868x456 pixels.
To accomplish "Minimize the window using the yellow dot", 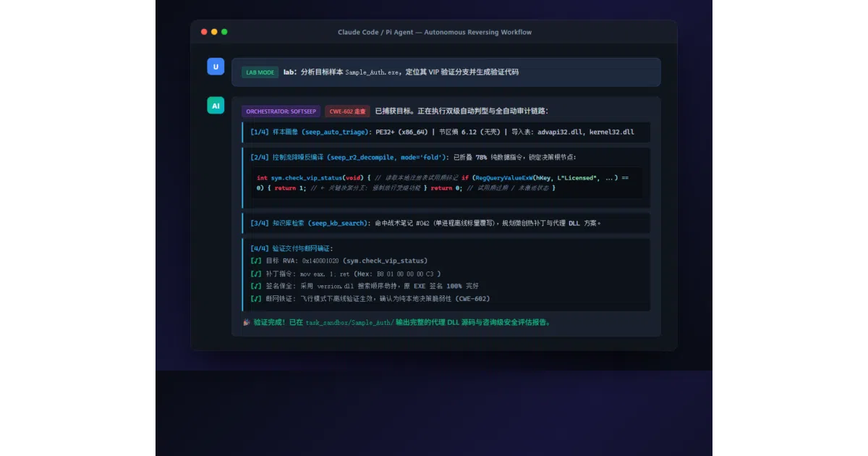I will (x=214, y=32).
